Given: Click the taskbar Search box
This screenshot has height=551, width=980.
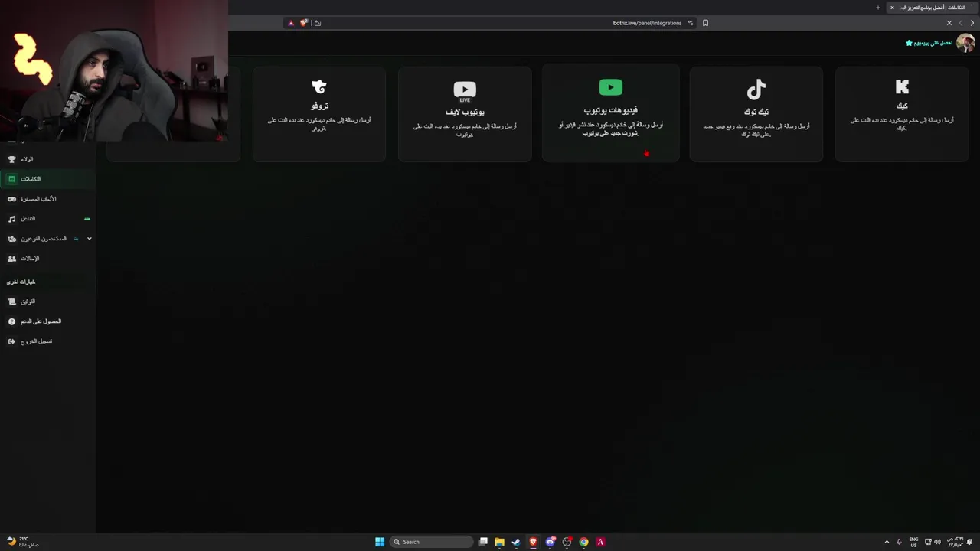Looking at the screenshot, I should [x=433, y=542].
